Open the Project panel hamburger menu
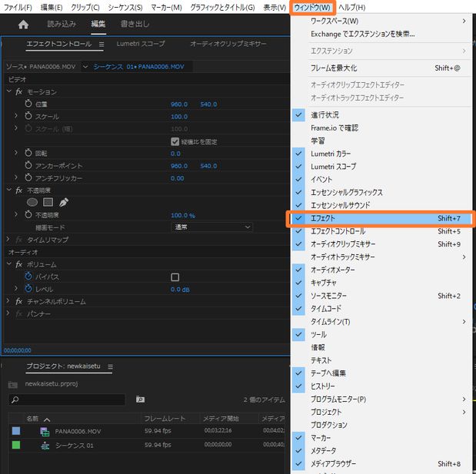476x474 pixels. [x=110, y=367]
